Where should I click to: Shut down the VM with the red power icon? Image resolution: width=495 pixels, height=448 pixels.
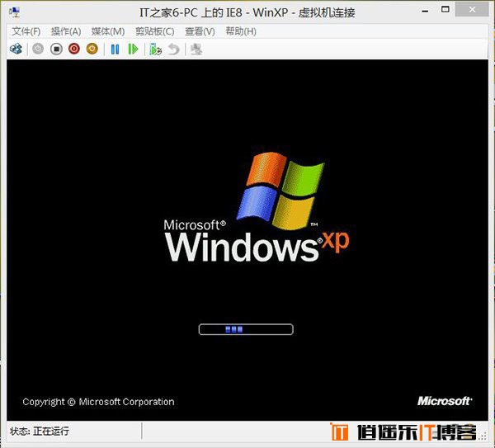point(74,49)
